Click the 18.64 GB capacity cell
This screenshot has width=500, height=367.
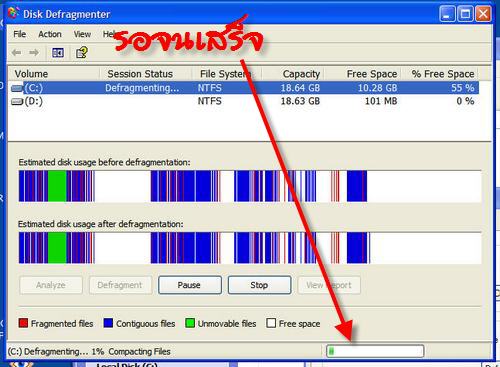(300, 88)
